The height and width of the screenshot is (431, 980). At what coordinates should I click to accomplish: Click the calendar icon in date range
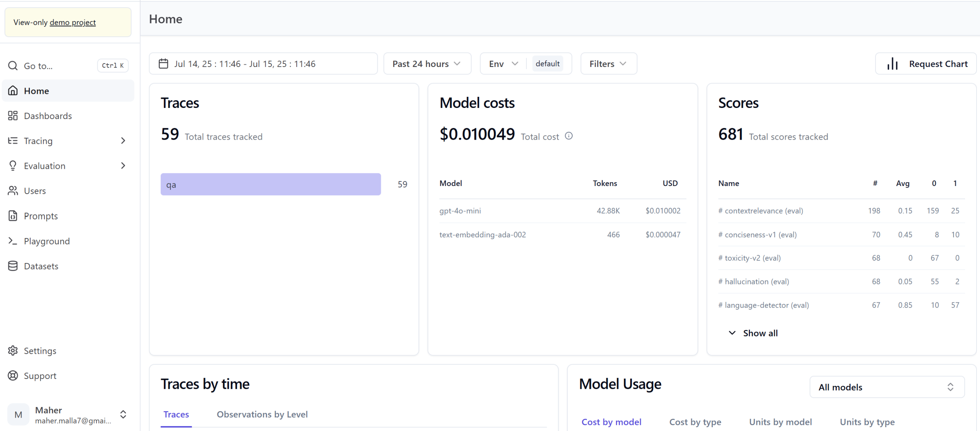(163, 64)
